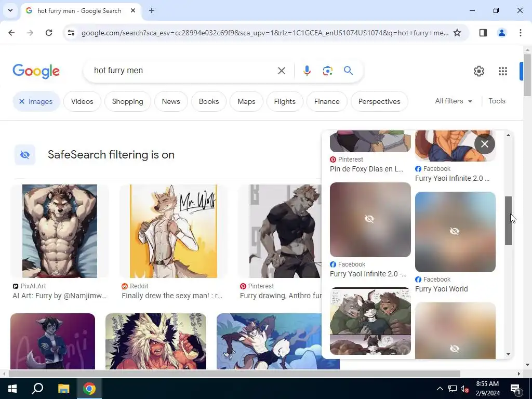The width and height of the screenshot is (532, 399).
Task: Close the hot furry men tab
Action: [133, 10]
